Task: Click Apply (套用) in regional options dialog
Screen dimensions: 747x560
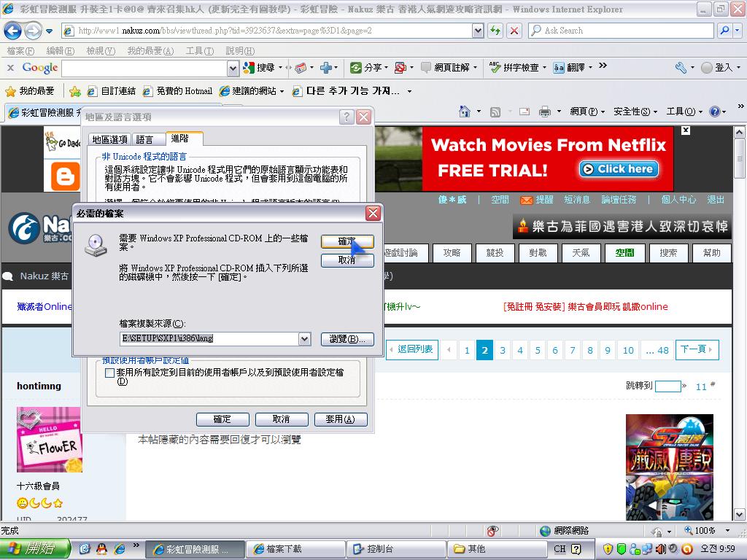Action: [x=341, y=419]
